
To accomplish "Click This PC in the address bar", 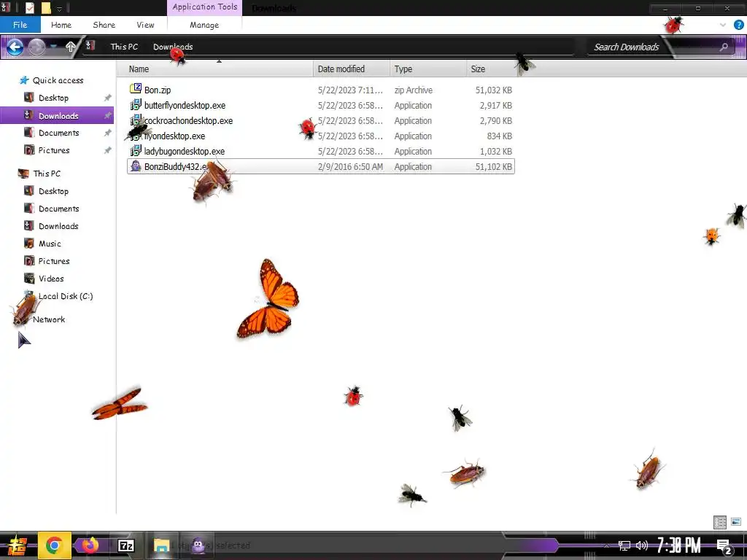I will point(124,47).
